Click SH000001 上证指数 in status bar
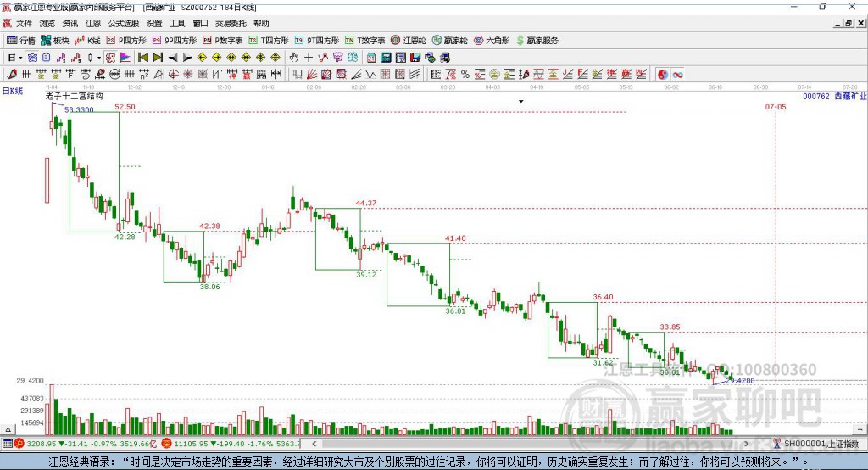Screen dimensions: 868x470 pyautogui.click(x=821, y=444)
